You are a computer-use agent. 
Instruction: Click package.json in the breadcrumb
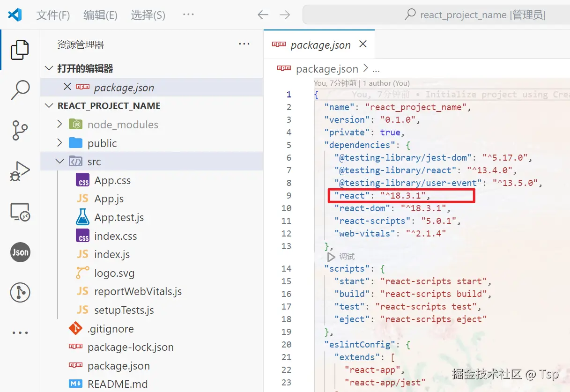[327, 69]
